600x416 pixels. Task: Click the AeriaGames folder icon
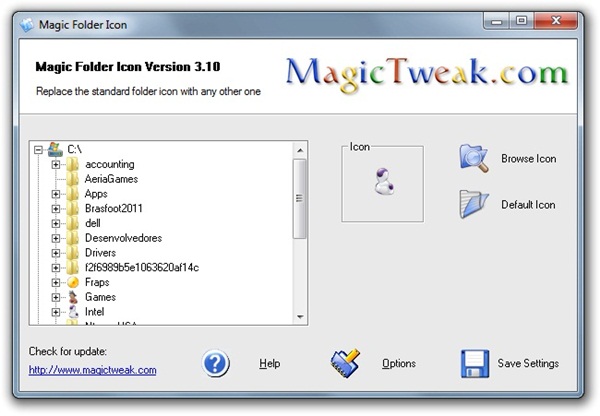click(x=72, y=179)
